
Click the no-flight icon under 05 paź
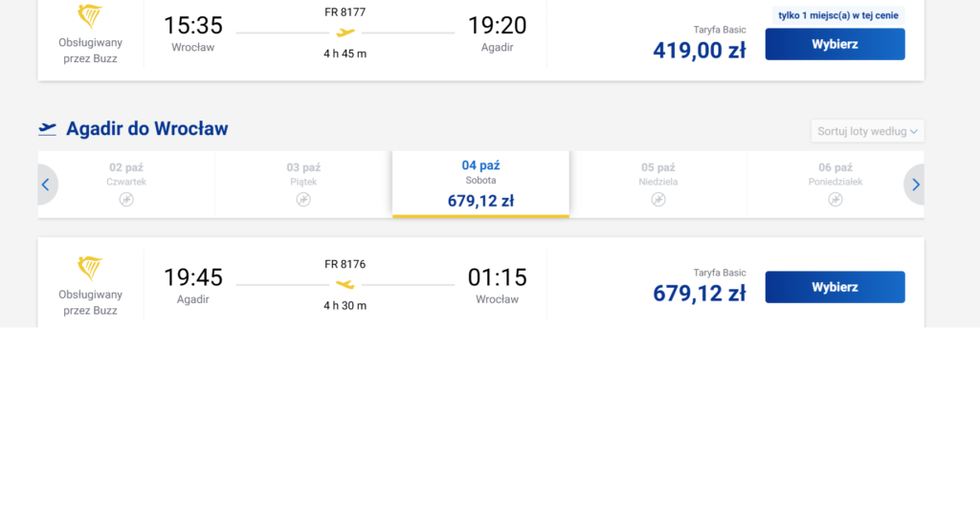(x=658, y=199)
